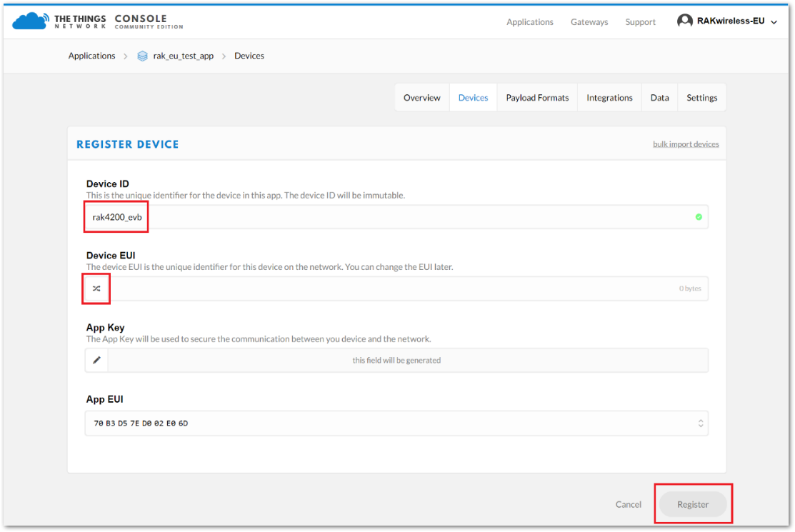The image size is (795, 532).
Task: Switch to the Payload Formats tab
Action: pos(537,97)
